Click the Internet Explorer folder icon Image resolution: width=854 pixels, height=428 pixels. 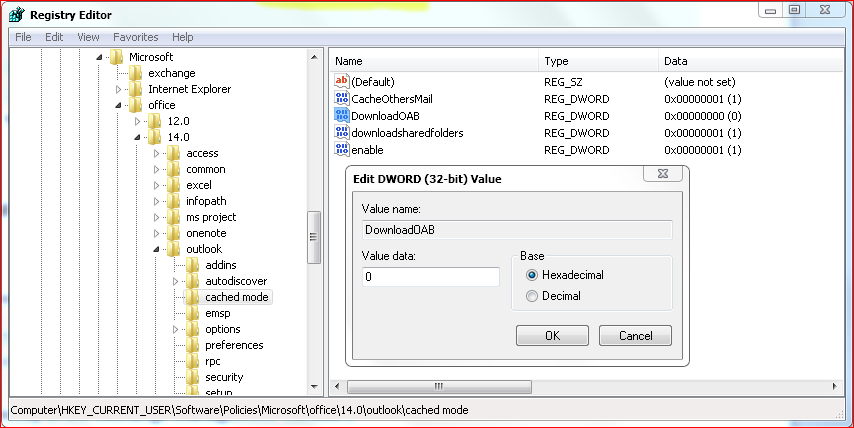(x=136, y=89)
